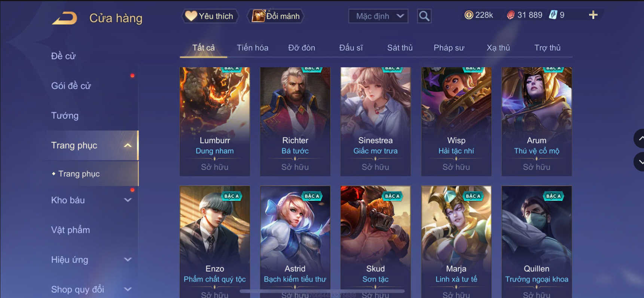The height and width of the screenshot is (298, 644).
Task: Switch to the Pháp sư tab
Action: (x=449, y=48)
